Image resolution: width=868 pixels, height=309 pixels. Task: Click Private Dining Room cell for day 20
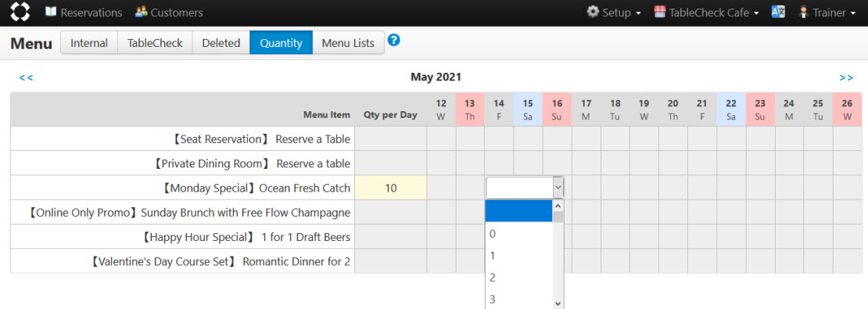coord(673,163)
